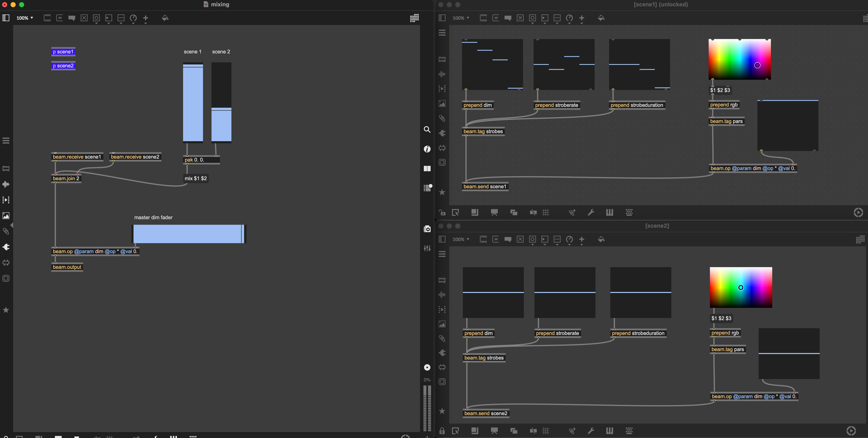Click the Format paint bucket in mixing toolbar
This screenshot has width=868, height=438.
(165, 18)
